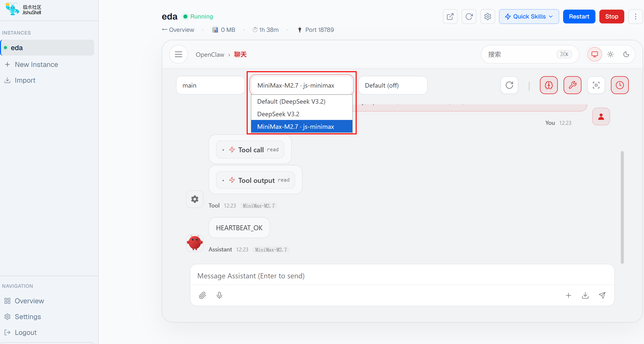Image resolution: width=644 pixels, height=344 pixels.
Task: Click the 聊天 breadcrumb text
Action: pyautogui.click(x=240, y=55)
